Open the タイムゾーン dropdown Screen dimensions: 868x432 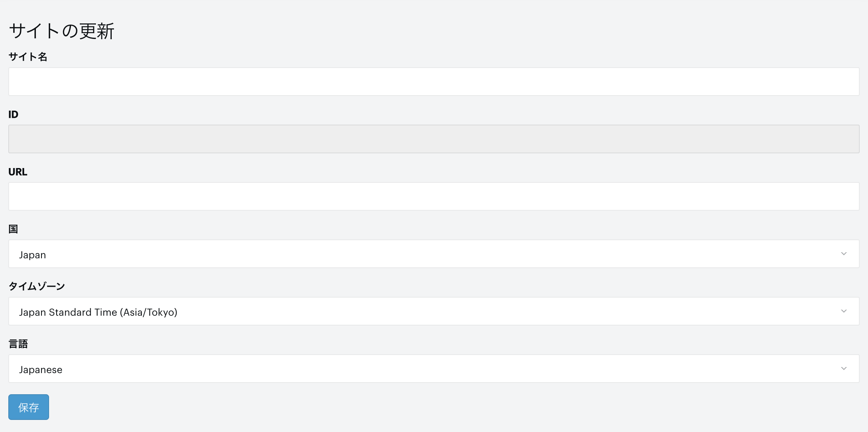pos(434,311)
